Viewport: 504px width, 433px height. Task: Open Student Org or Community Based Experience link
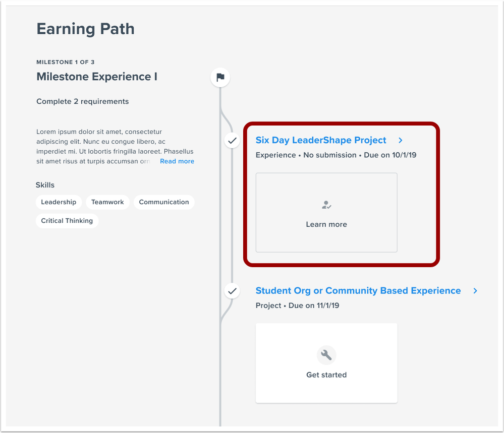(358, 291)
